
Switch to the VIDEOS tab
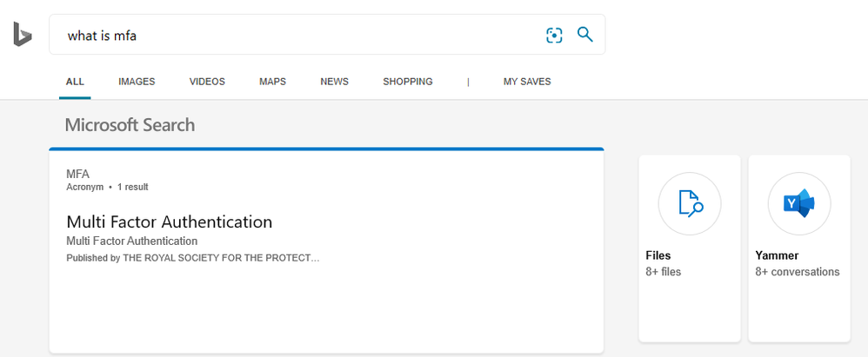coord(207,82)
